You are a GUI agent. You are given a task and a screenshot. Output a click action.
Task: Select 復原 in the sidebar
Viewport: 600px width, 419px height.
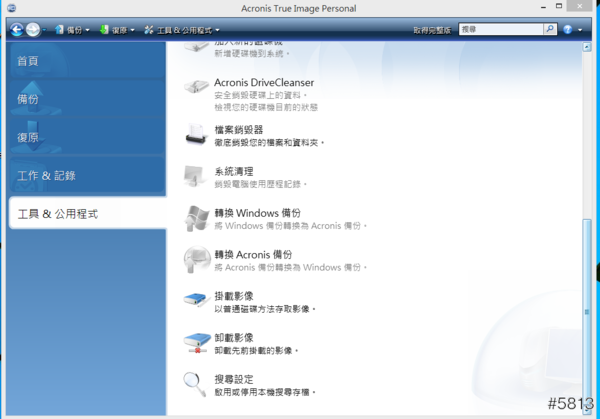click(x=87, y=137)
